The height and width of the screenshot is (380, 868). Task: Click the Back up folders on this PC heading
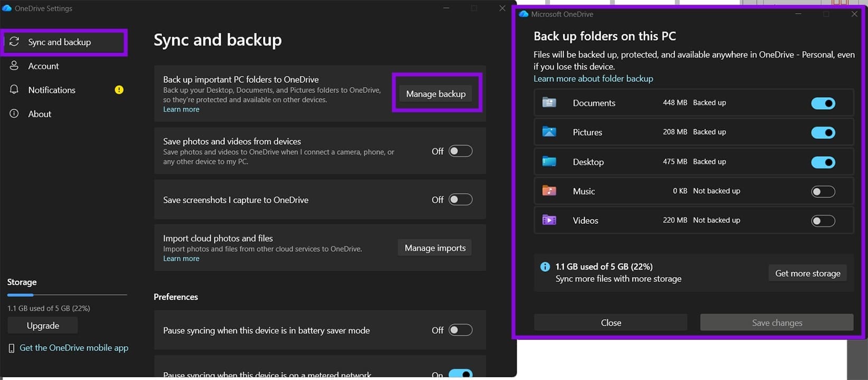pyautogui.click(x=605, y=36)
